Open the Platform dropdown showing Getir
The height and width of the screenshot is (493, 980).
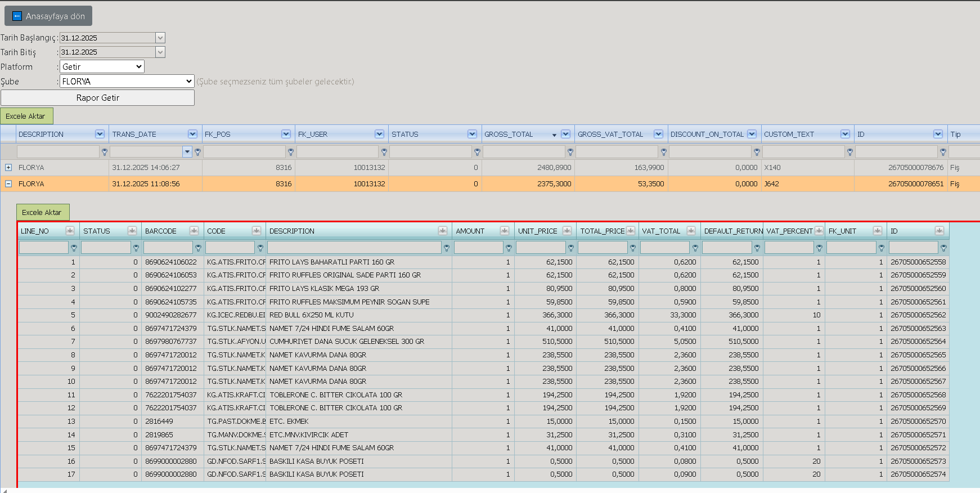(102, 66)
